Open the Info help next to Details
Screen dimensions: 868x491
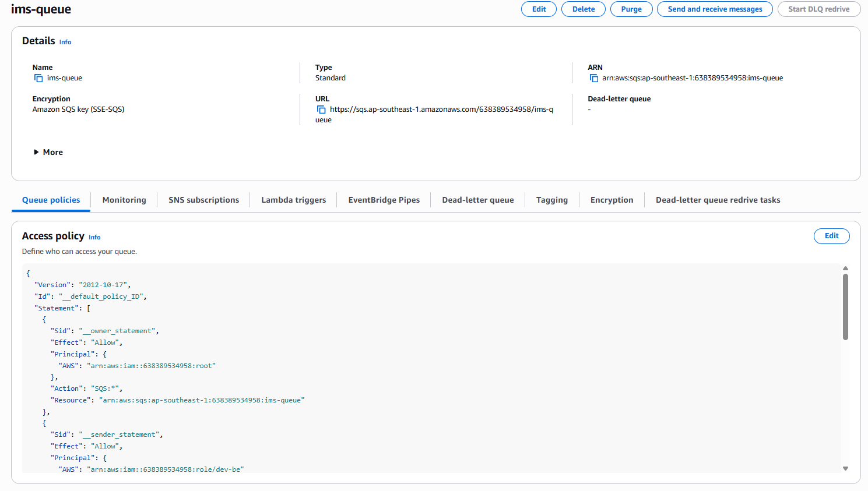(65, 41)
